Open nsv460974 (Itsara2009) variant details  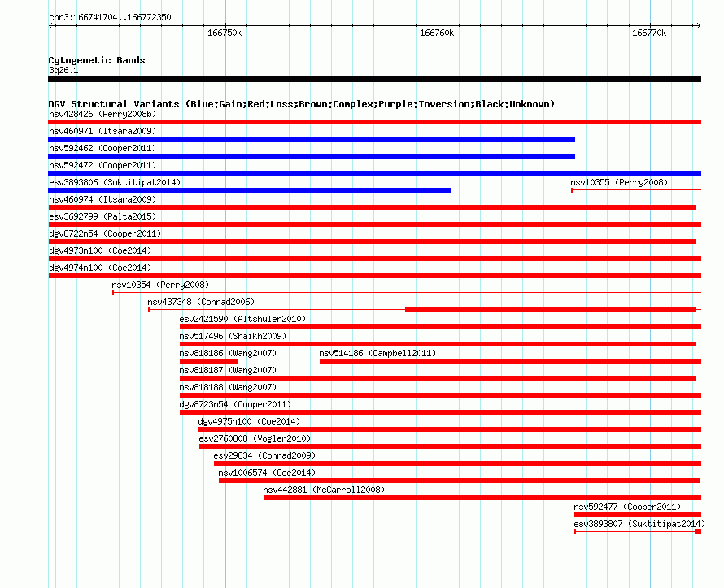[102, 199]
